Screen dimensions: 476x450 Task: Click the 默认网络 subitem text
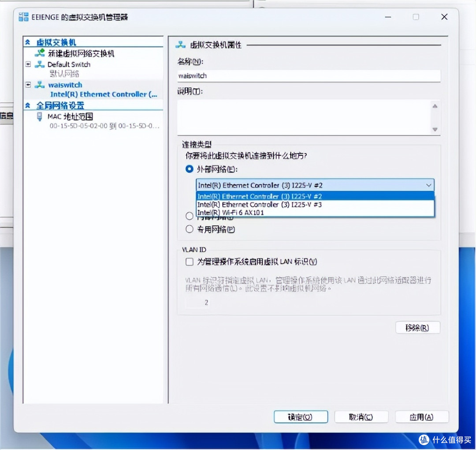[x=64, y=74]
